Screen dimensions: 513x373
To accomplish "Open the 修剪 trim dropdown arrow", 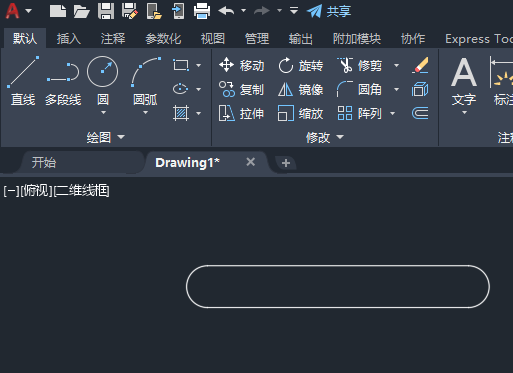I will pos(396,65).
